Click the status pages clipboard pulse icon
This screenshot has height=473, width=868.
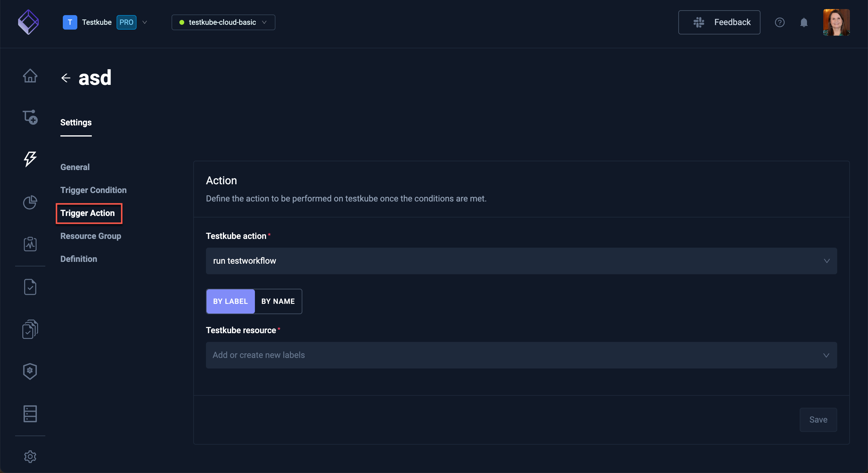30,244
